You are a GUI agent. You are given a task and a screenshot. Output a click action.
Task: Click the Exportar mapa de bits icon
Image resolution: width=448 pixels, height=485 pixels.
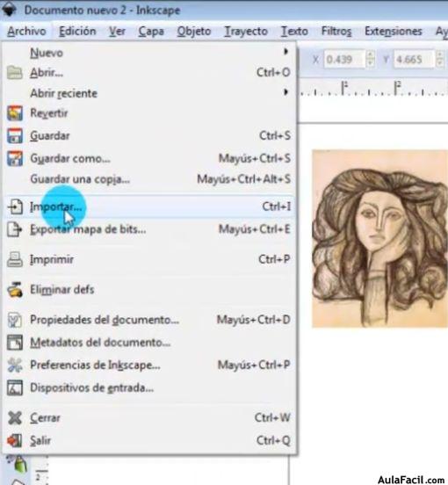pyautogui.click(x=15, y=229)
